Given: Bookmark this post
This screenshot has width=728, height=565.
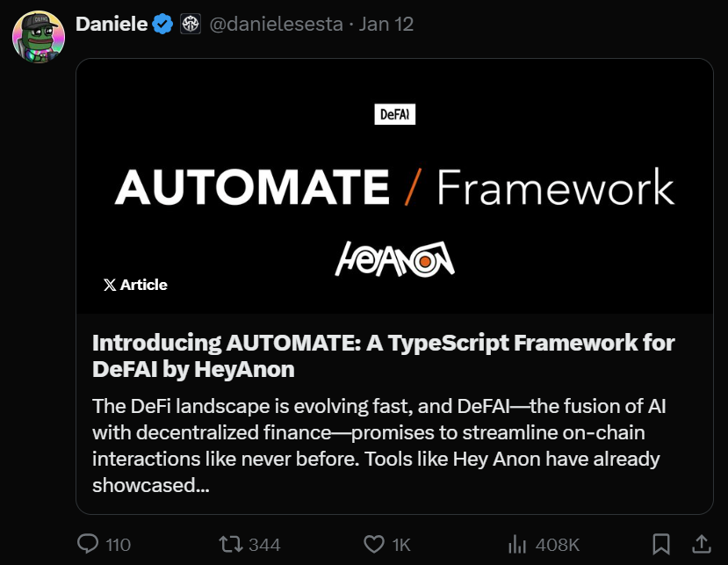Looking at the screenshot, I should pyautogui.click(x=661, y=544).
